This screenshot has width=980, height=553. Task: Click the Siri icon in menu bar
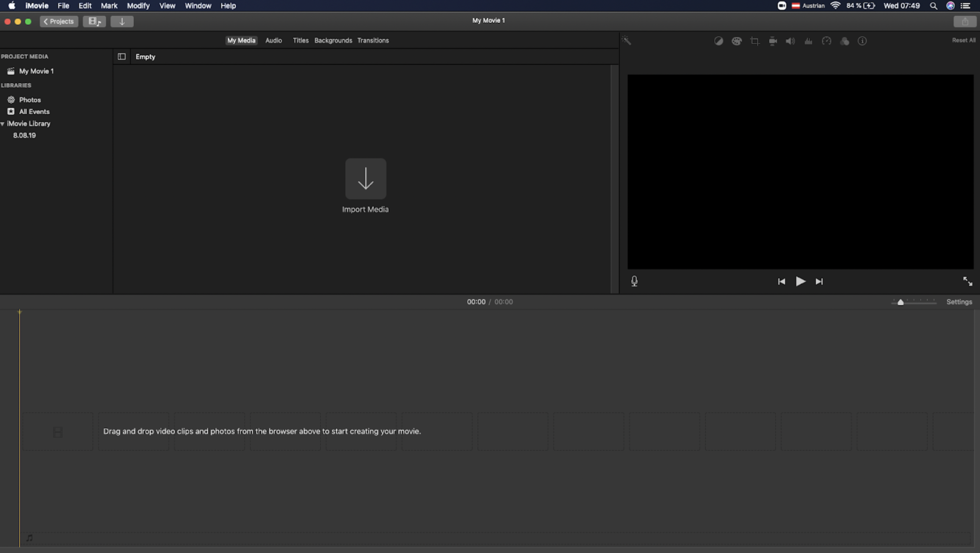coord(950,6)
